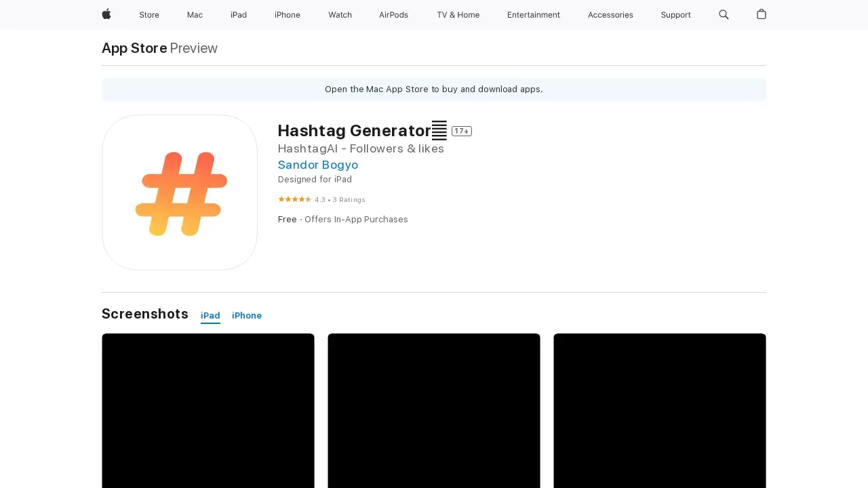
Task: Click the Preview label text
Action: coord(194,48)
